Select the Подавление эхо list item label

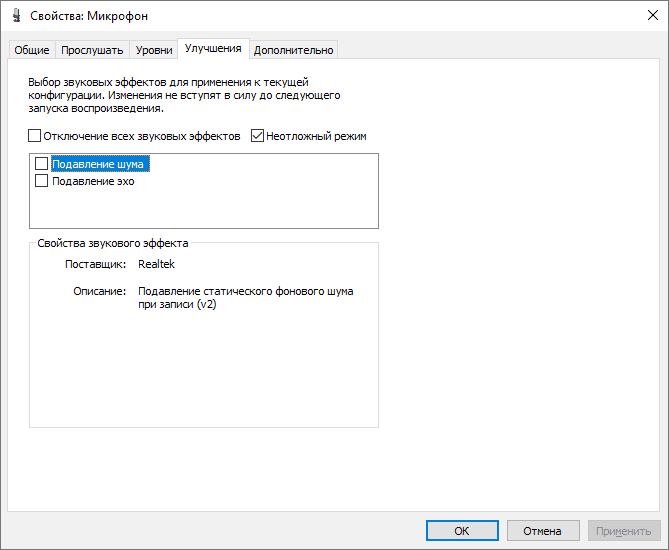point(93,182)
